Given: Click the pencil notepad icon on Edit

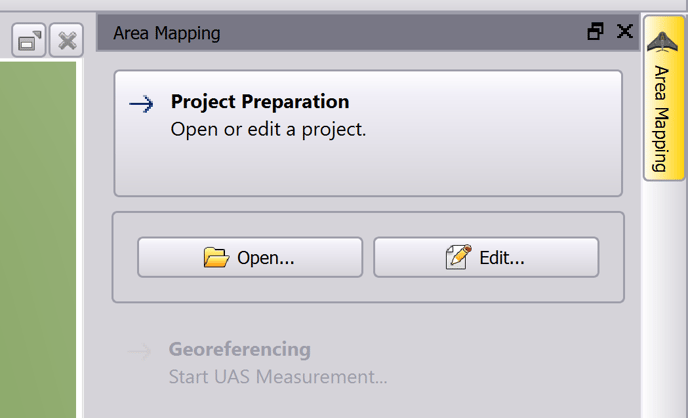Looking at the screenshot, I should (x=458, y=257).
